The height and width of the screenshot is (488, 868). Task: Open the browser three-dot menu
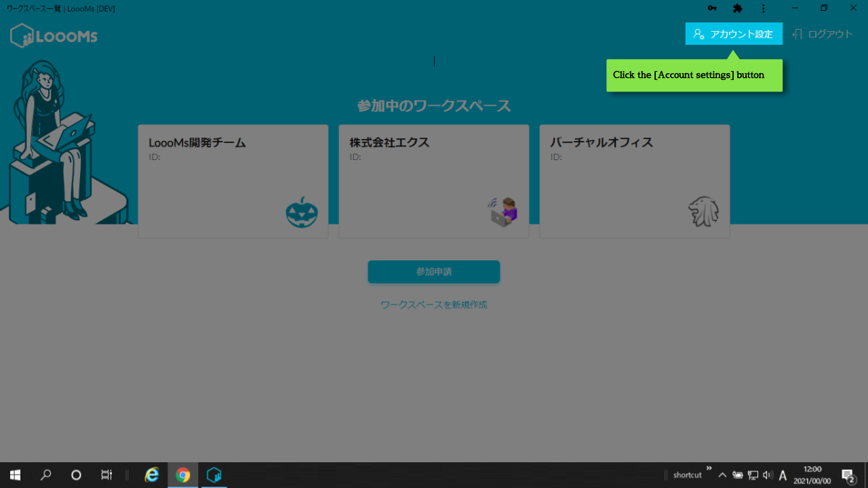764,8
